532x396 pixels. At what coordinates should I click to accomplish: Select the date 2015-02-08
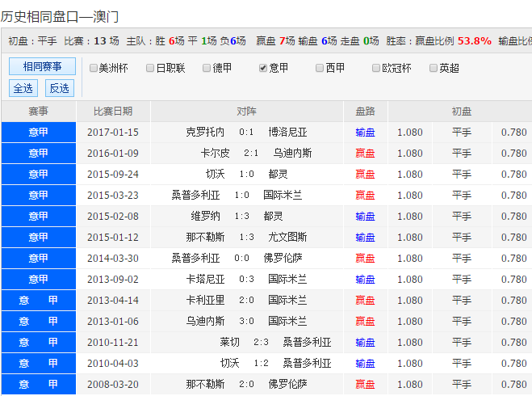113,217
